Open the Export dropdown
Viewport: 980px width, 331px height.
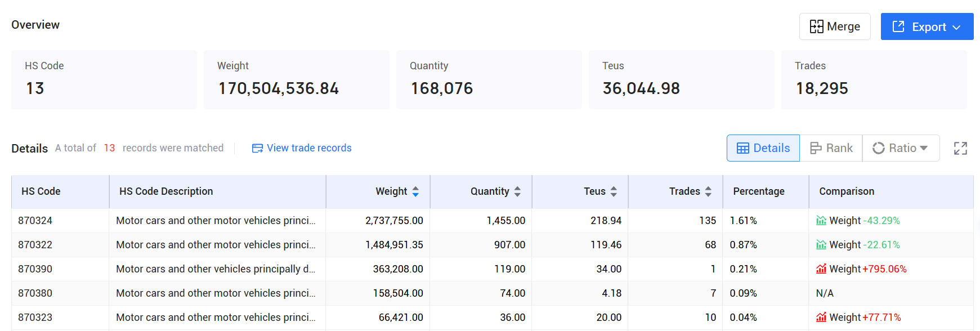point(927,26)
